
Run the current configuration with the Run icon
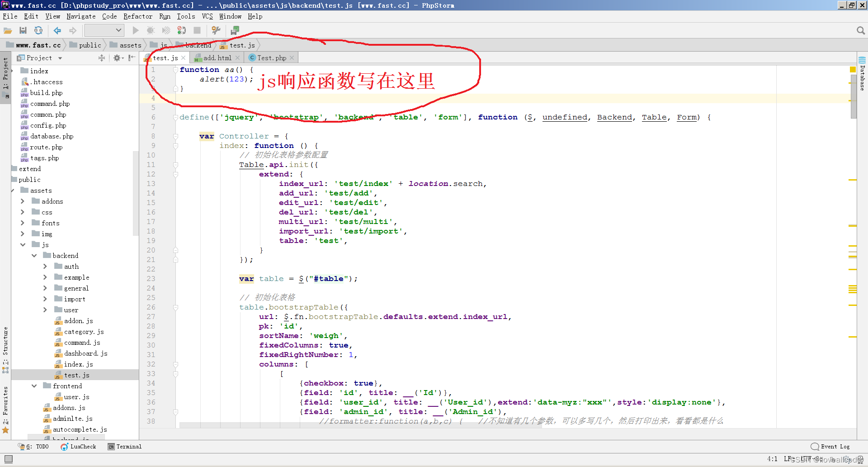[135, 30]
